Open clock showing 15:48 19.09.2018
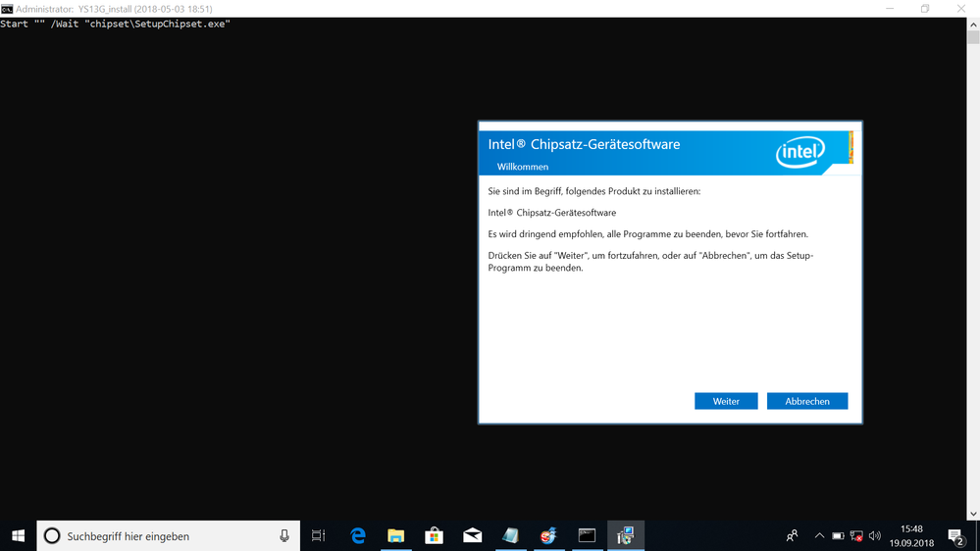Screen dimensions: 980x551 pyautogui.click(x=911, y=536)
